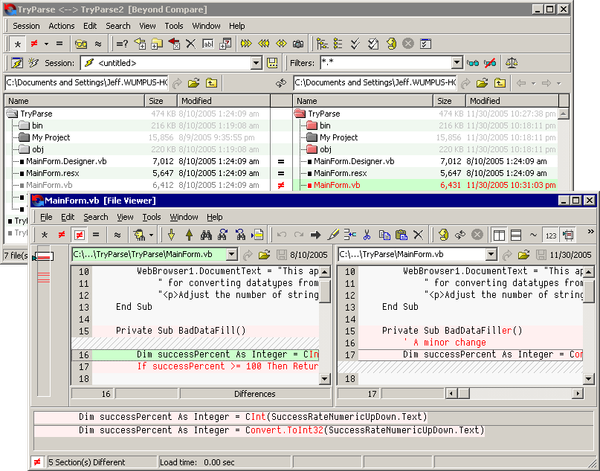600x471 pixels.
Task: Switch to side-by-side layout icon
Action: click(499, 235)
